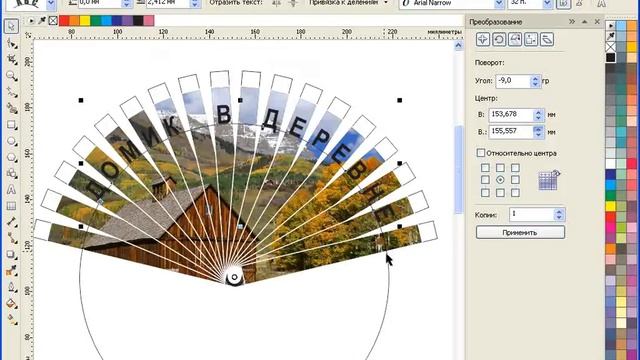
Task: Click the center rotation marker on canvas
Action: coord(234,277)
